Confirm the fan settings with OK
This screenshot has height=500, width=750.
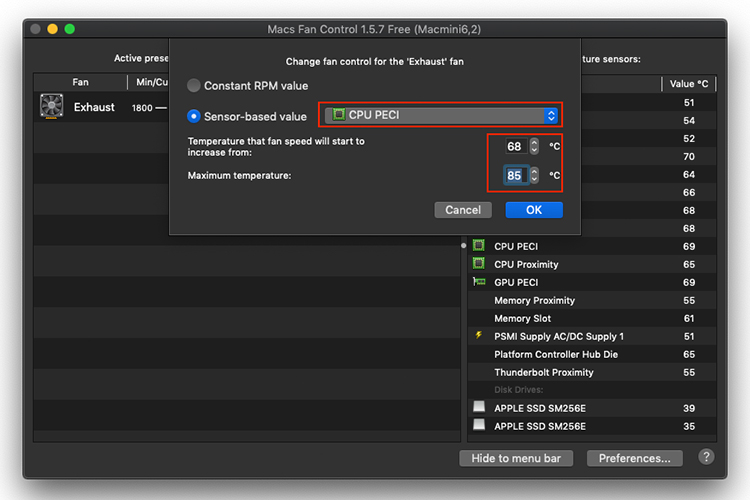click(x=534, y=210)
